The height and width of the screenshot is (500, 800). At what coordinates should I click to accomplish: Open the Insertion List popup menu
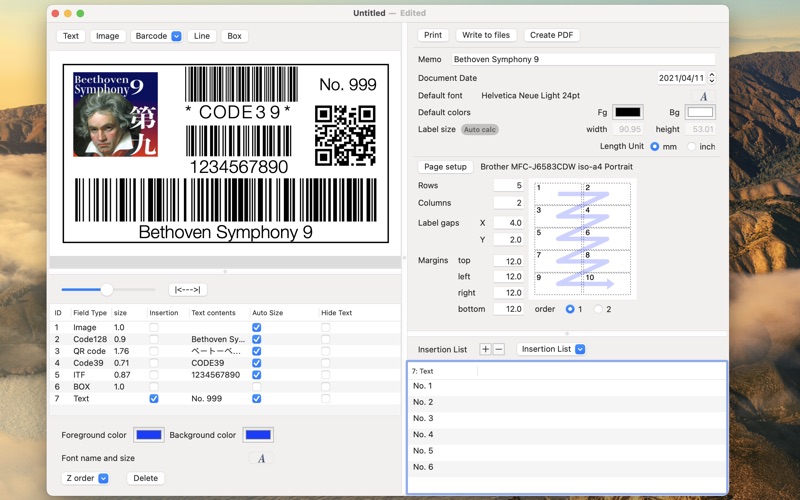[551, 349]
